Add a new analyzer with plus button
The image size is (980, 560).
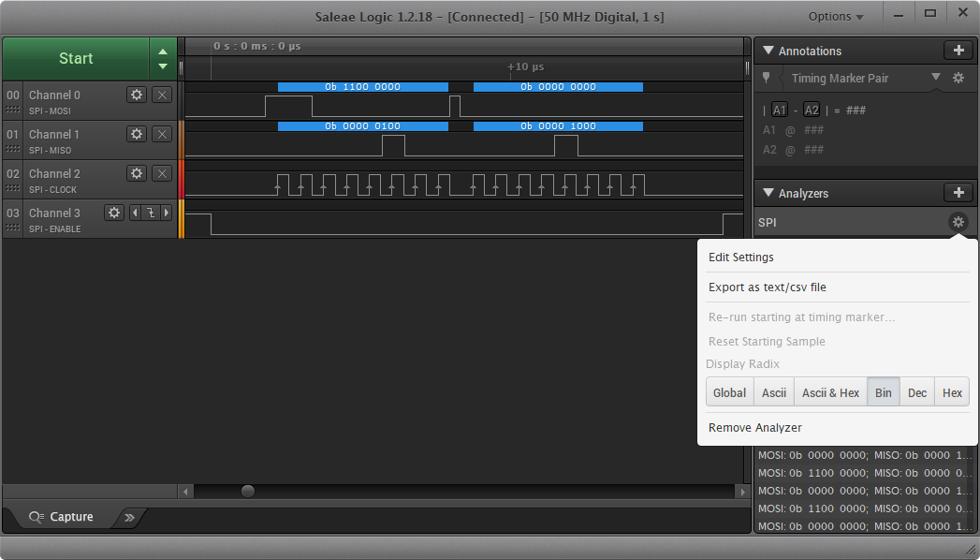(958, 193)
